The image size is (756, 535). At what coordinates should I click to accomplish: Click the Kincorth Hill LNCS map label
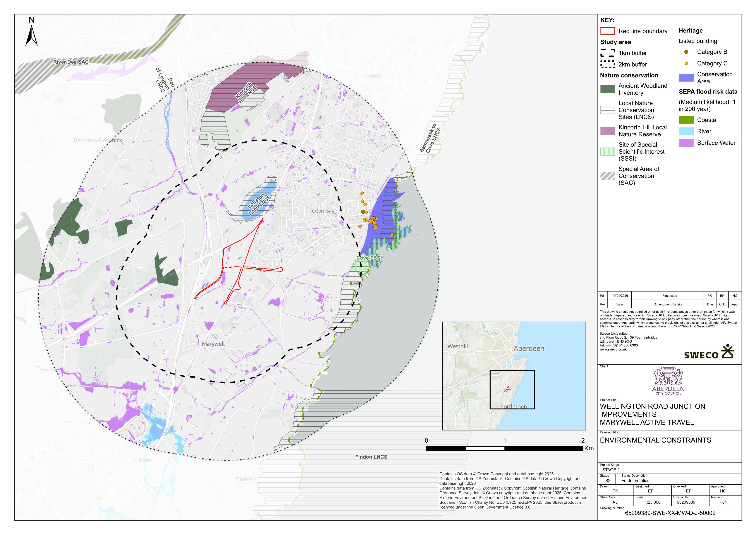246,93
